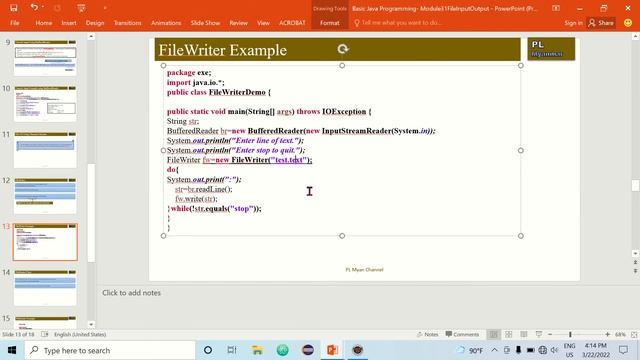Open the Slide Show tab
The width and height of the screenshot is (640, 360).
pos(205,23)
